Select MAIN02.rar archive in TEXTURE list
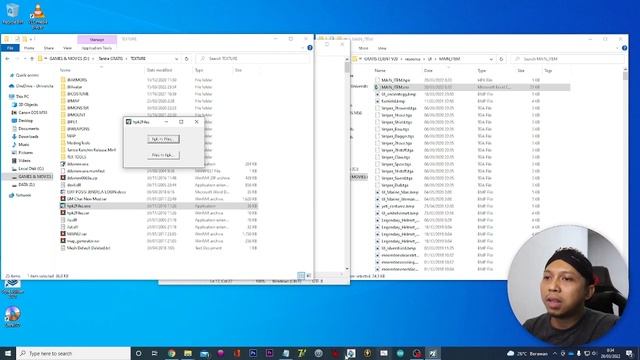This screenshot has width=640, height=360. click(x=77, y=234)
